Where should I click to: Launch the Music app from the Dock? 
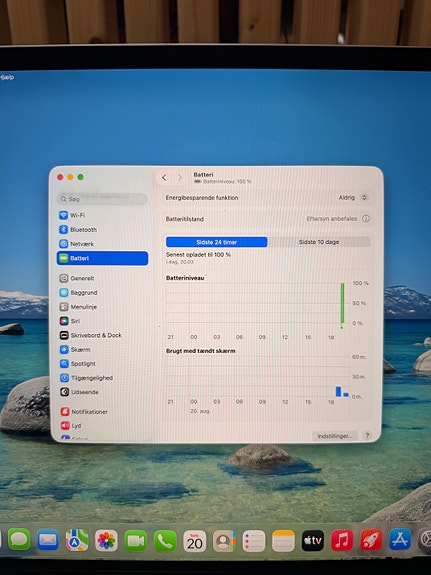[x=342, y=541]
